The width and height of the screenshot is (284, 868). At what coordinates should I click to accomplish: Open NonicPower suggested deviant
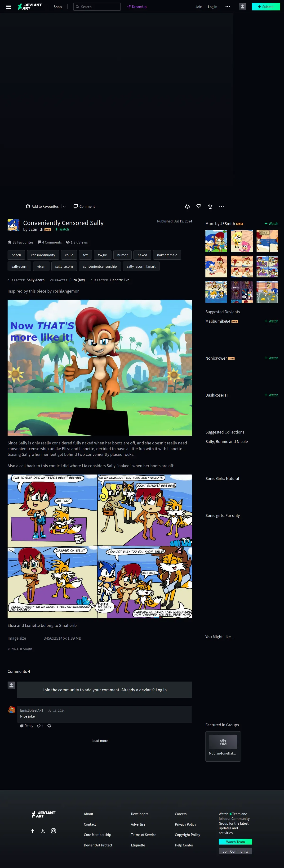click(x=216, y=358)
